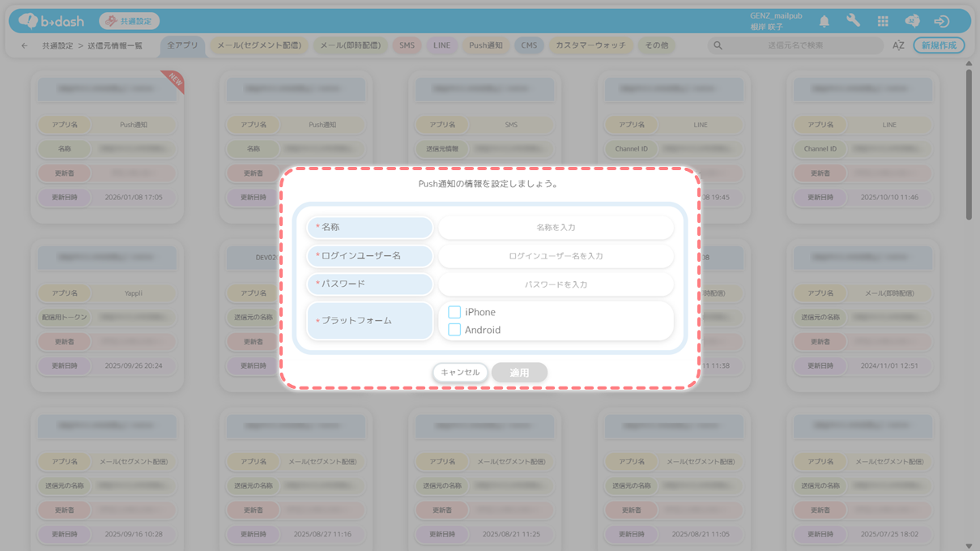Click the 名称 input field
Viewport: 980px width, 551px height.
556,228
